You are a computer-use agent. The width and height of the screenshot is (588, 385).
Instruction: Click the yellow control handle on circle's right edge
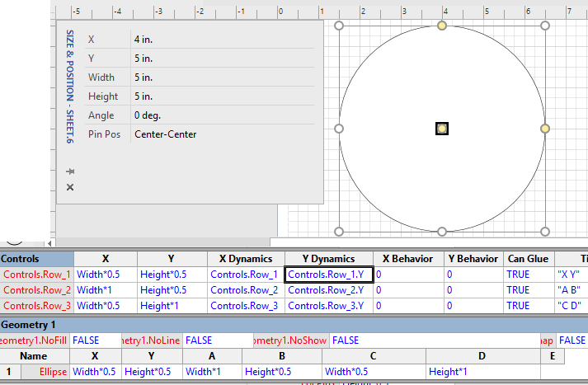point(544,129)
